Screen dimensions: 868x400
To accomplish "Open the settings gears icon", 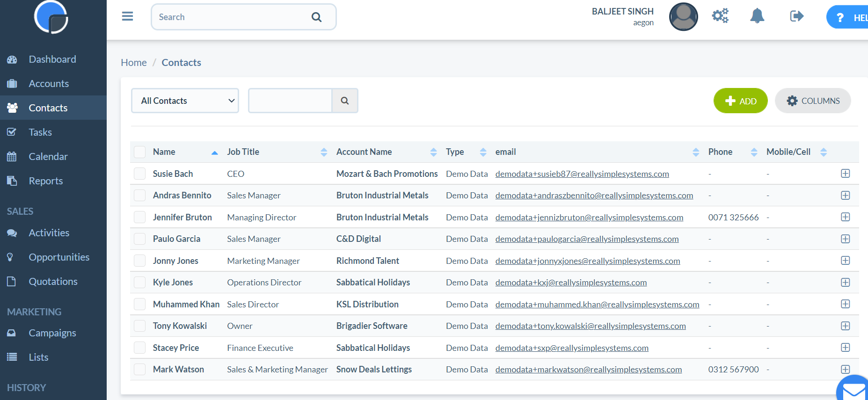I will point(720,16).
